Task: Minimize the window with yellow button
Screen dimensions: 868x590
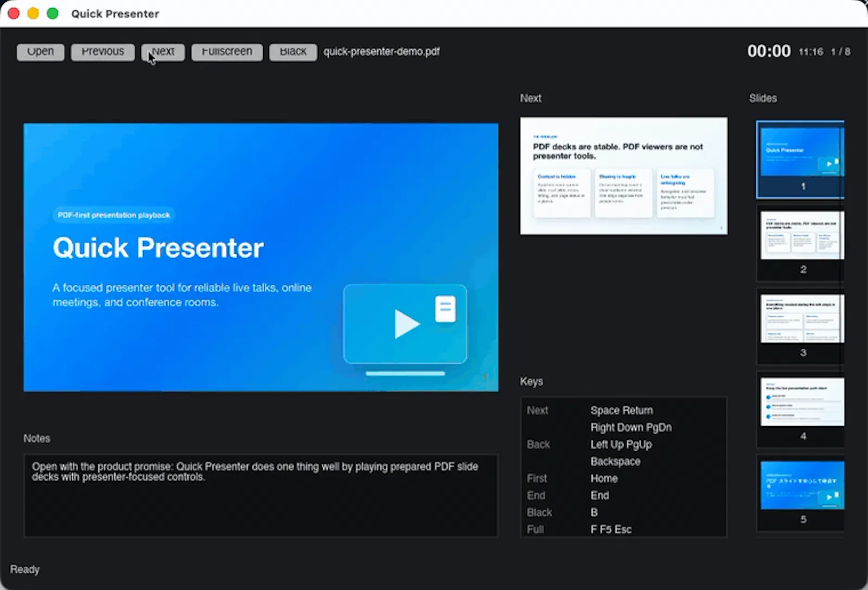Action: pyautogui.click(x=33, y=13)
